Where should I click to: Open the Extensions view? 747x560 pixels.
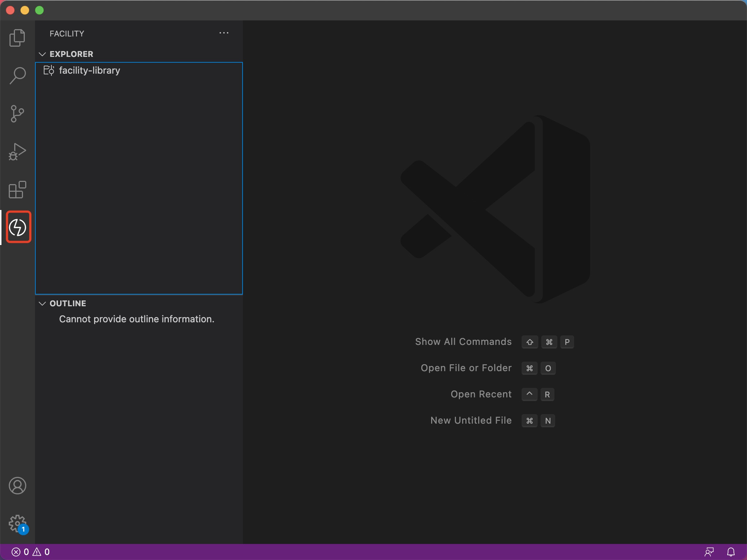tap(17, 190)
